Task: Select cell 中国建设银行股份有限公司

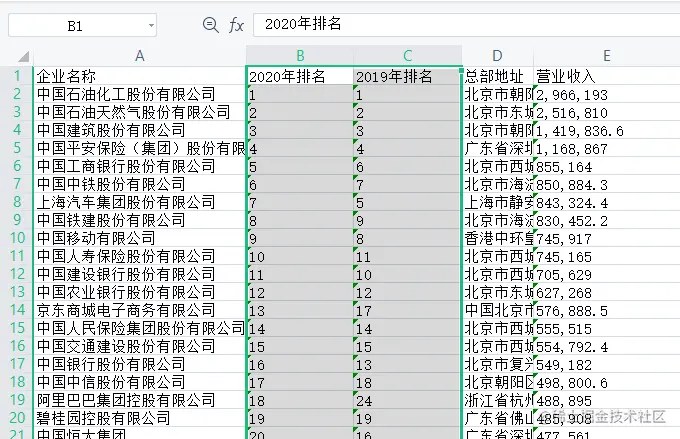Action: [x=140, y=274]
